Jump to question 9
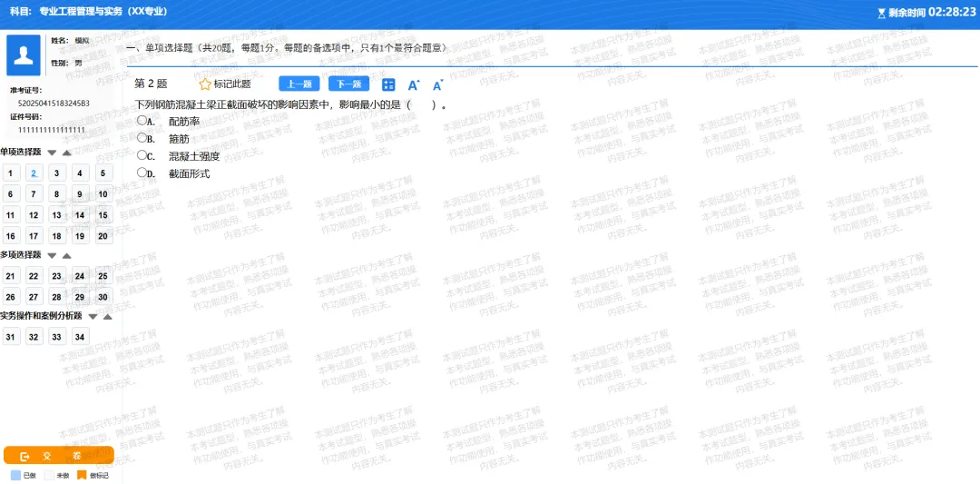Screen dimensions: 980x484 [79, 194]
